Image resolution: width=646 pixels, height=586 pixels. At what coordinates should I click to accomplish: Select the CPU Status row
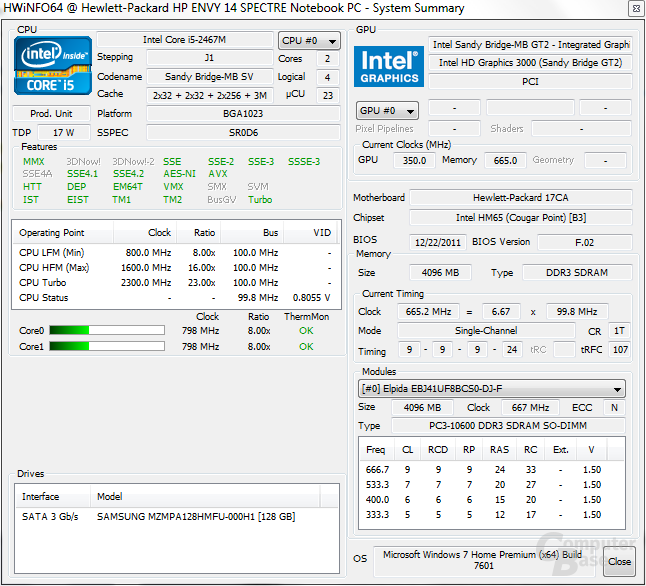coord(176,298)
